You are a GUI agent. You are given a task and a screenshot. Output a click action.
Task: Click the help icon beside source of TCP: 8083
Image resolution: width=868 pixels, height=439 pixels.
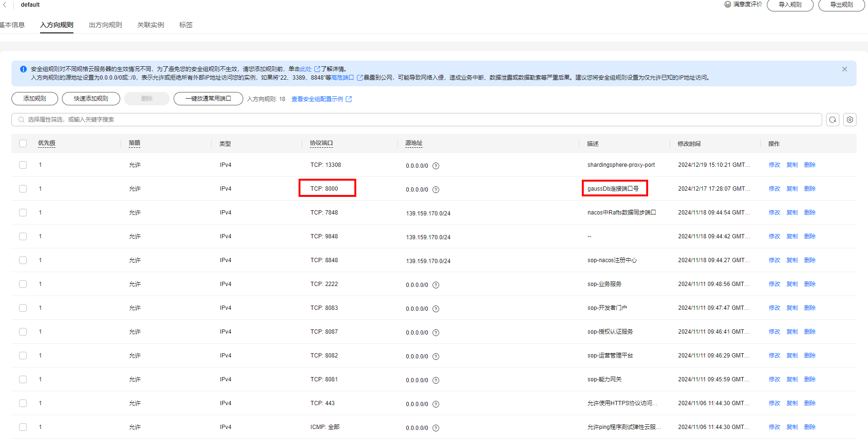tap(436, 309)
